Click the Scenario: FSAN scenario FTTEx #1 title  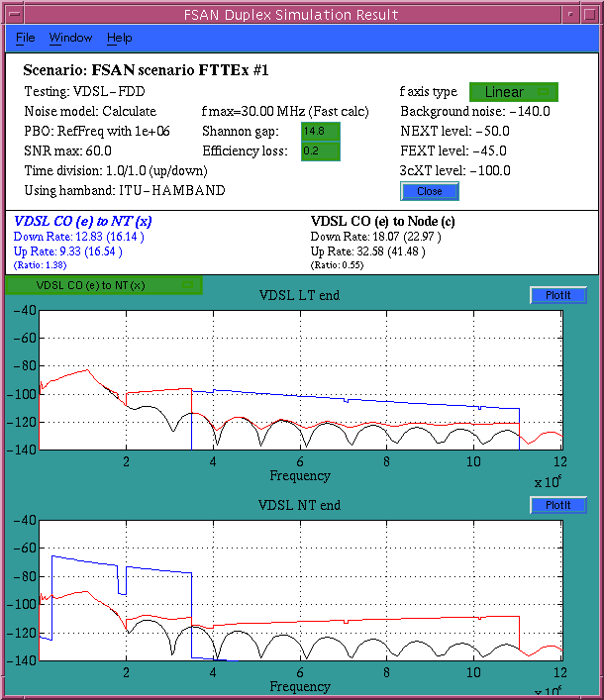pyautogui.click(x=146, y=70)
